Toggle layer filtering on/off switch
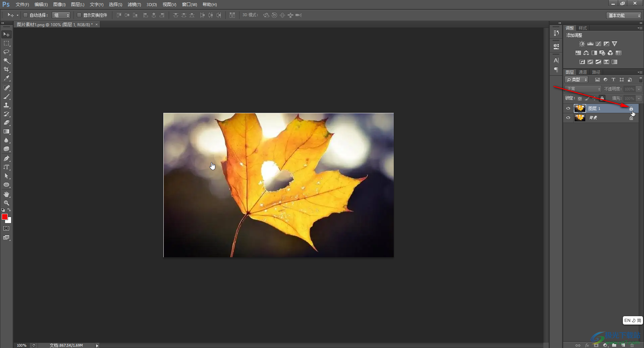Screen dimensions: 644x348 click(641, 79)
